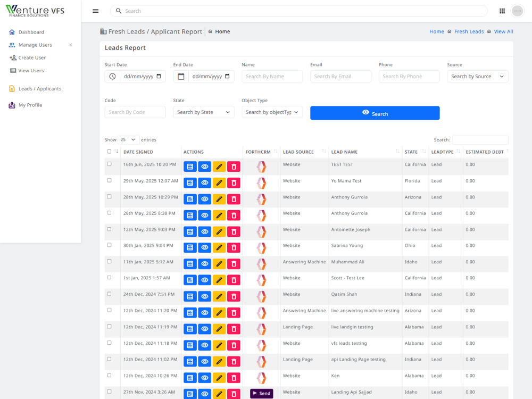532x399 pixels.
Task: Click the Venture VFS logo
Action: (x=35, y=11)
